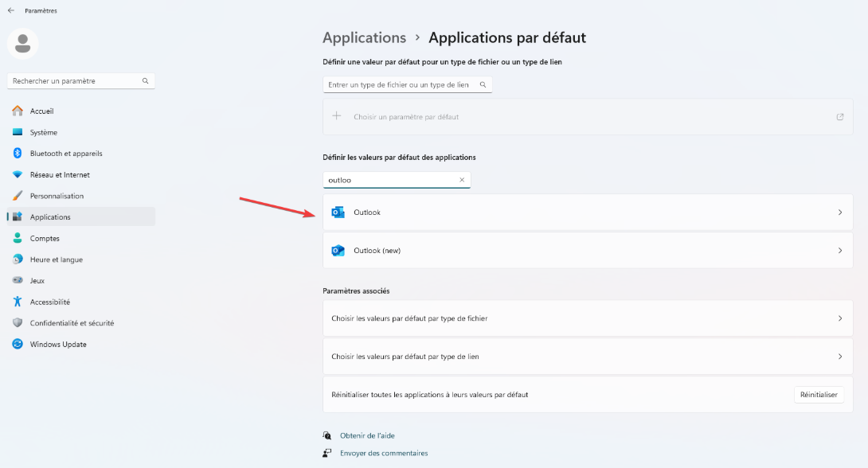Viewport: 868px width, 468px height.
Task: Click the magnifier in file type search
Action: 483,84
